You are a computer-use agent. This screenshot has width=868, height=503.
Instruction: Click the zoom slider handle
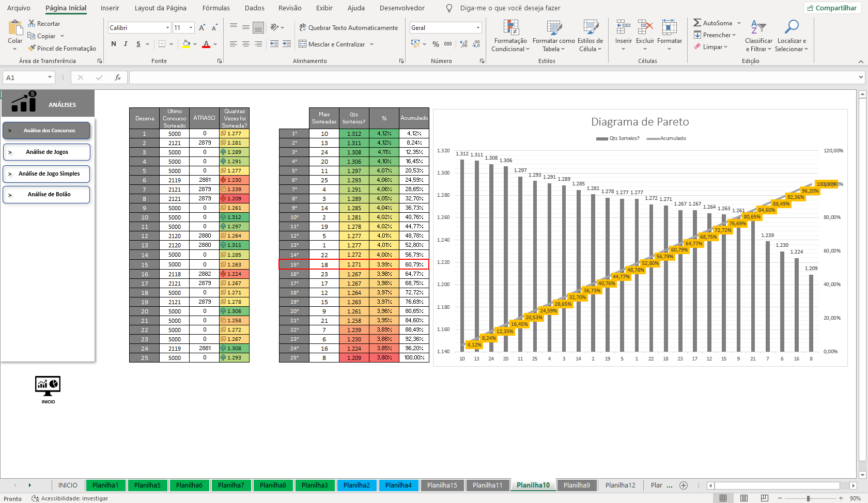pyautogui.click(x=808, y=498)
